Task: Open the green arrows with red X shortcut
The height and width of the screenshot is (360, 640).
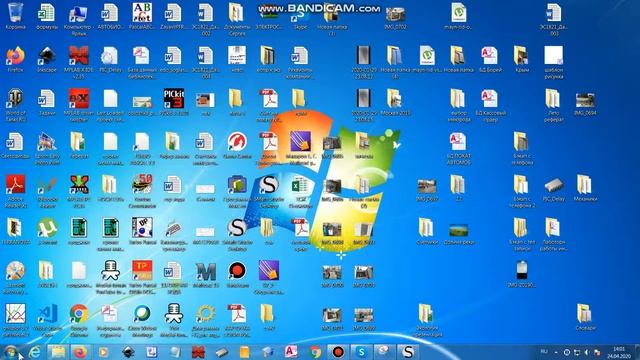Action: point(78,185)
